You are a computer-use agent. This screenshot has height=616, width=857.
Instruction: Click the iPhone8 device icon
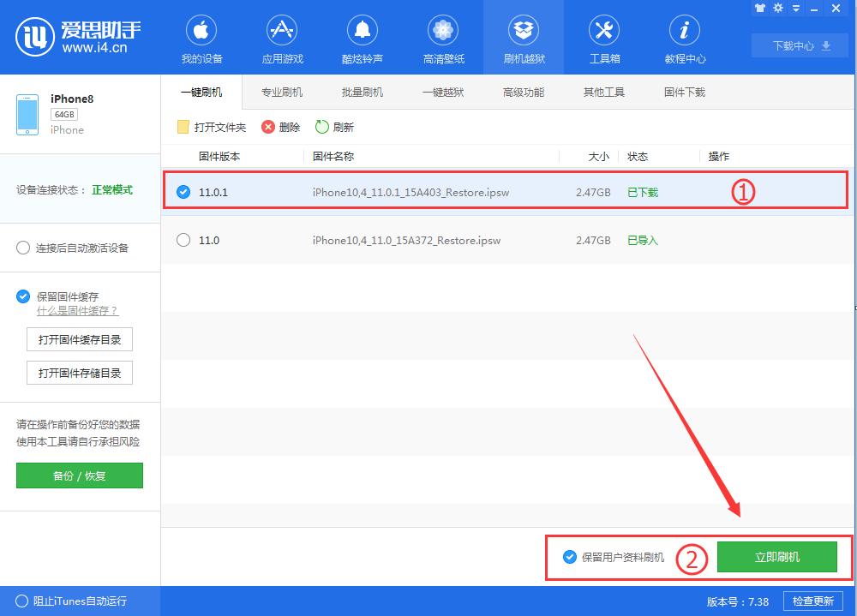click(27, 115)
